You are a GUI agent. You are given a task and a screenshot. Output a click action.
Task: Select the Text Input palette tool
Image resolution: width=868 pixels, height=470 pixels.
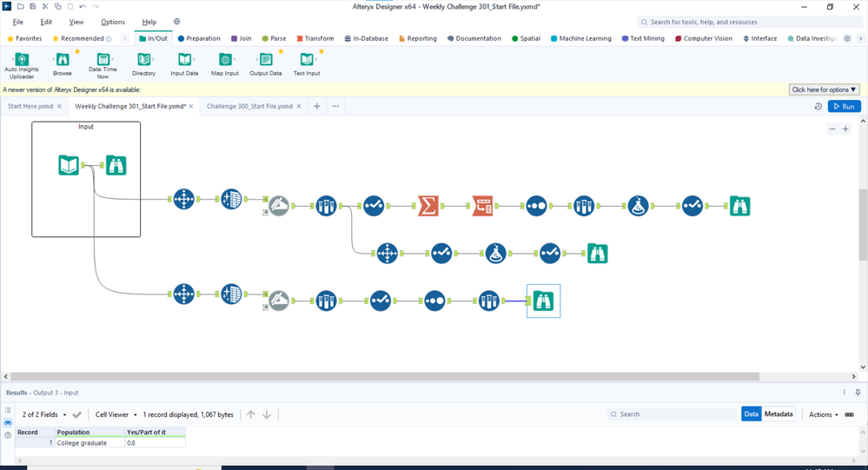(x=307, y=64)
